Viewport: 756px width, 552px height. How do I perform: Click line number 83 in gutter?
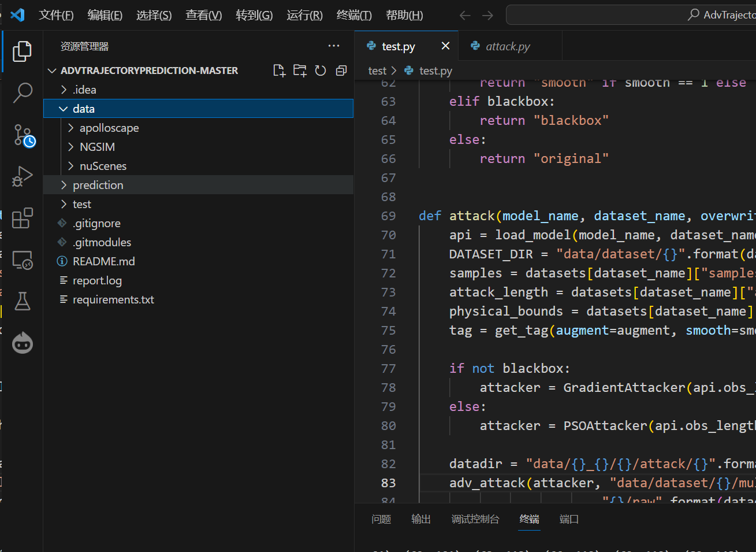point(389,483)
